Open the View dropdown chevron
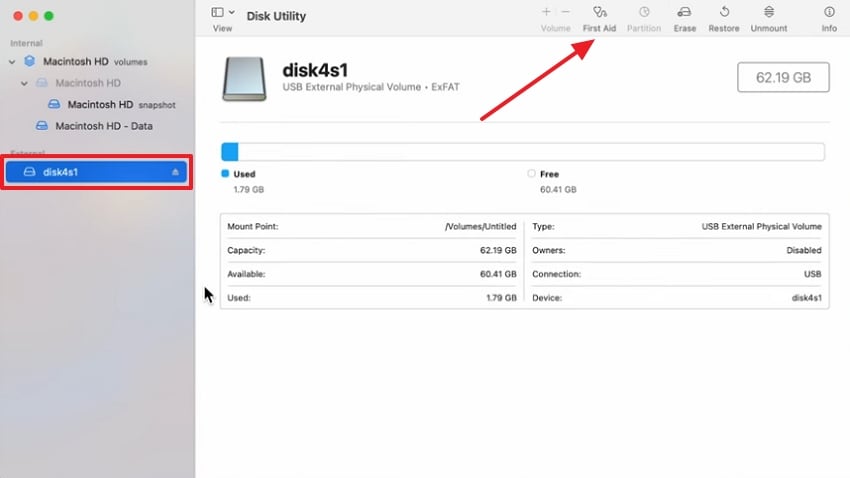The height and width of the screenshot is (478, 850). coord(231,12)
